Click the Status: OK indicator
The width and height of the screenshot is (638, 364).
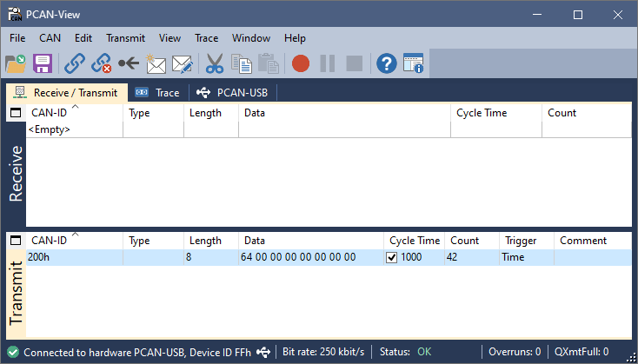(405, 352)
